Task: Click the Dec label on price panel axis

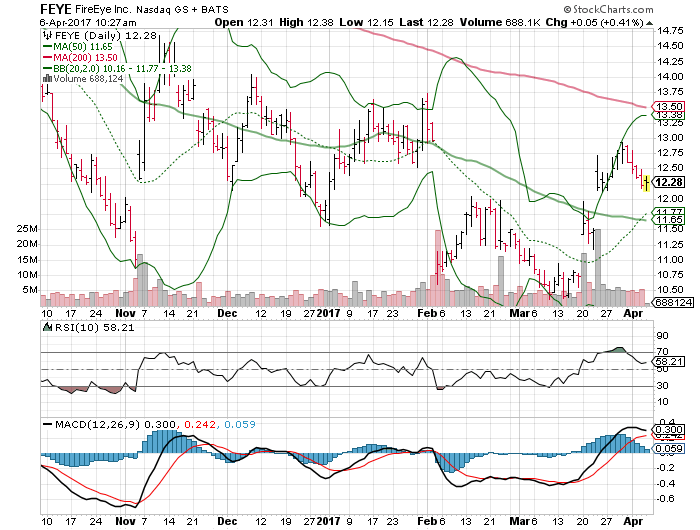Action: (227, 313)
